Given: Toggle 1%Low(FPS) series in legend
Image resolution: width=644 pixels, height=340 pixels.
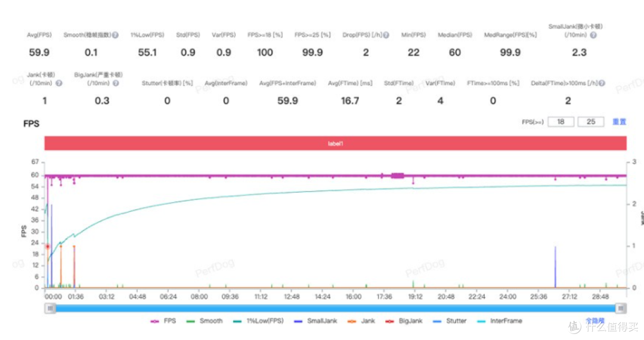Looking at the screenshot, I should pyautogui.click(x=258, y=321).
